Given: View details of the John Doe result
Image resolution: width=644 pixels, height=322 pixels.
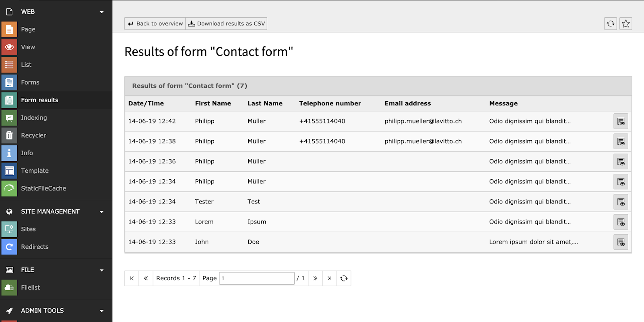Looking at the screenshot, I should pyautogui.click(x=621, y=242).
